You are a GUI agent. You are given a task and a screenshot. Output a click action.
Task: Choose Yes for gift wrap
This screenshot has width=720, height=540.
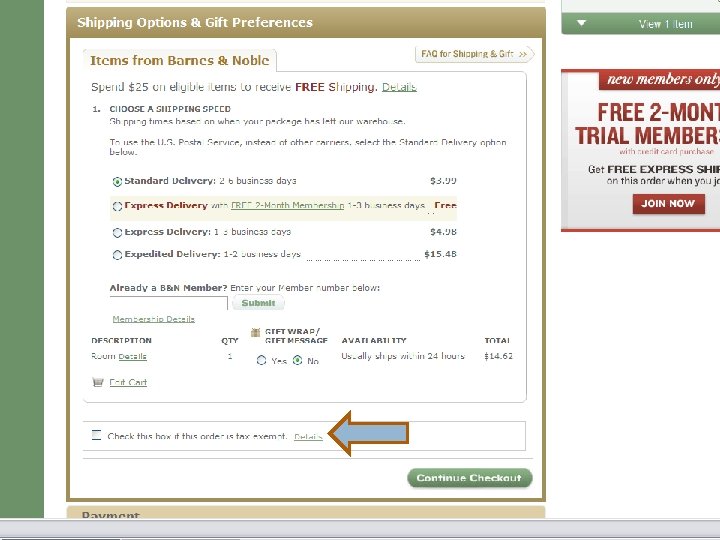pos(261,360)
